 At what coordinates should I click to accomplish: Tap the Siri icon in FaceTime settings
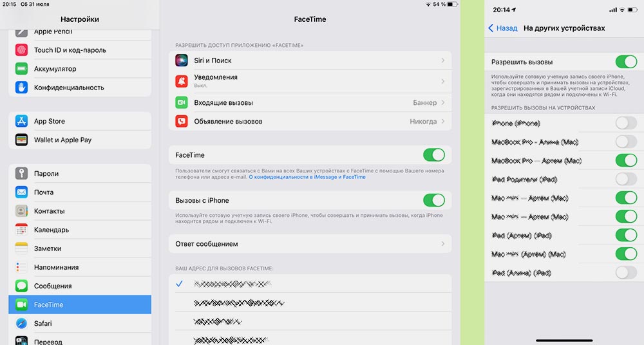coord(182,61)
